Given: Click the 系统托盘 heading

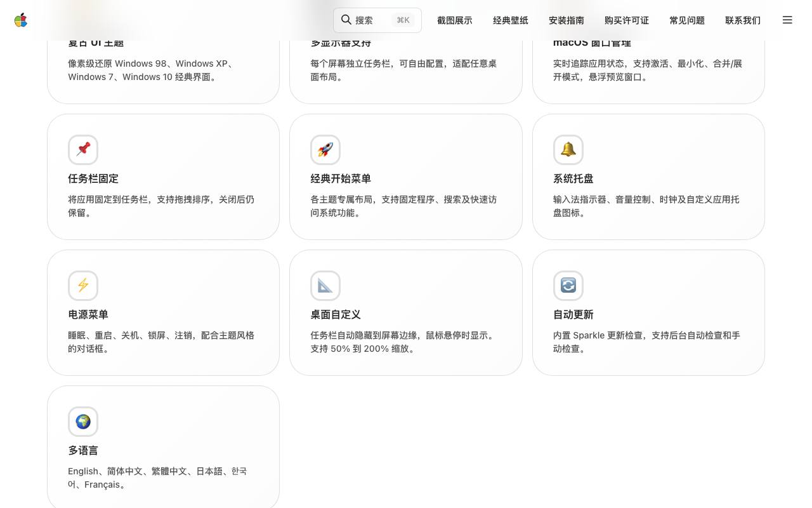Looking at the screenshot, I should 573,179.
